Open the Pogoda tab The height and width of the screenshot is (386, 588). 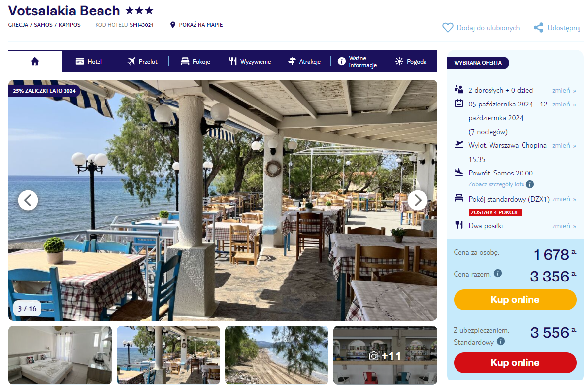click(x=411, y=61)
